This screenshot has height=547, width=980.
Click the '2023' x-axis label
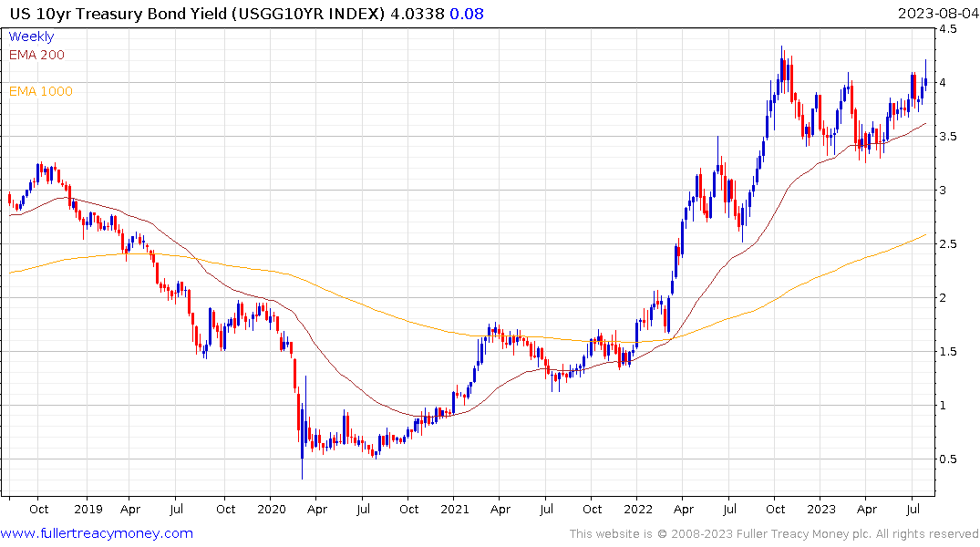point(820,510)
